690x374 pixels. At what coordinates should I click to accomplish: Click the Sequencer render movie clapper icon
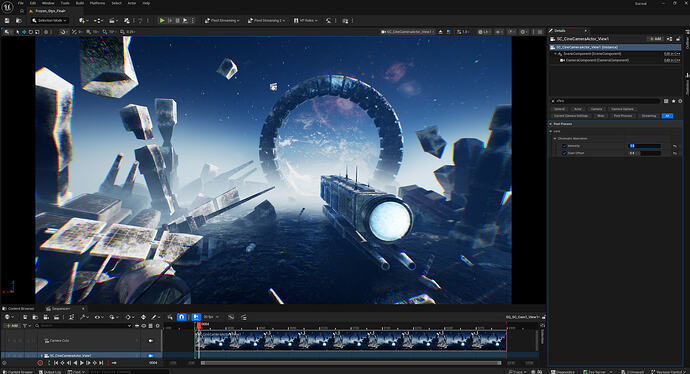tap(56, 317)
